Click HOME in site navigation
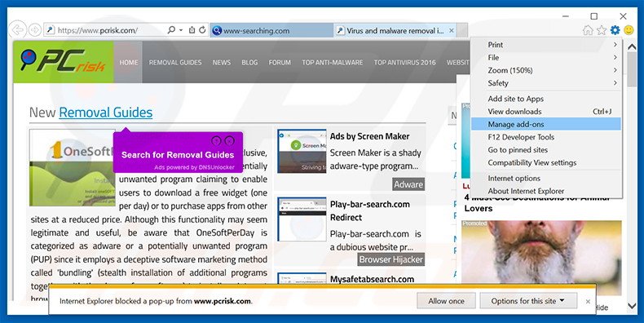Screen dimensions: 644x323 coord(129,63)
